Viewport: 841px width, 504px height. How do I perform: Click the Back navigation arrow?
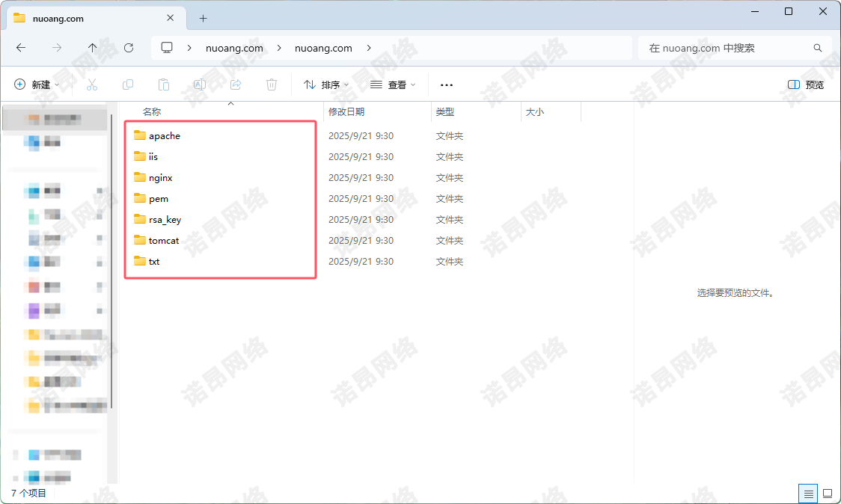click(x=21, y=48)
